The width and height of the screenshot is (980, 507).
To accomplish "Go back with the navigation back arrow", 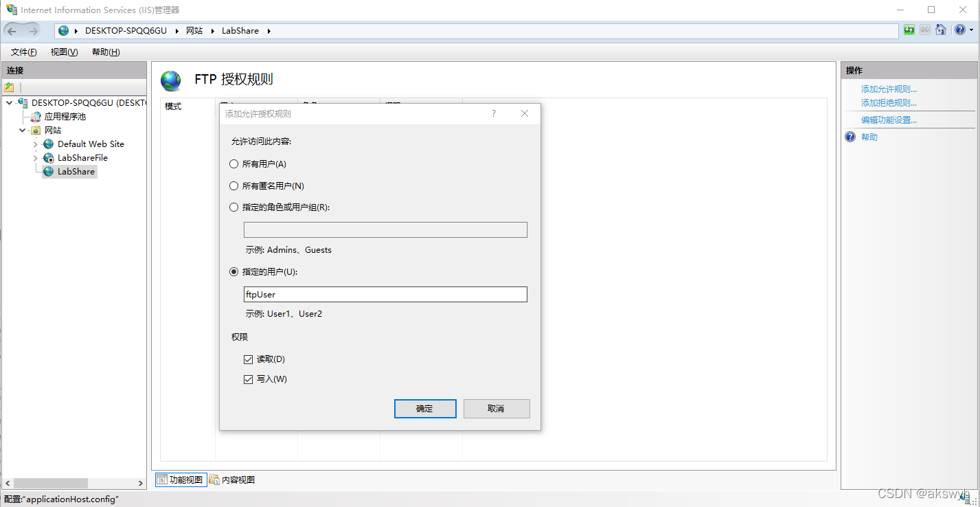I will [12, 31].
